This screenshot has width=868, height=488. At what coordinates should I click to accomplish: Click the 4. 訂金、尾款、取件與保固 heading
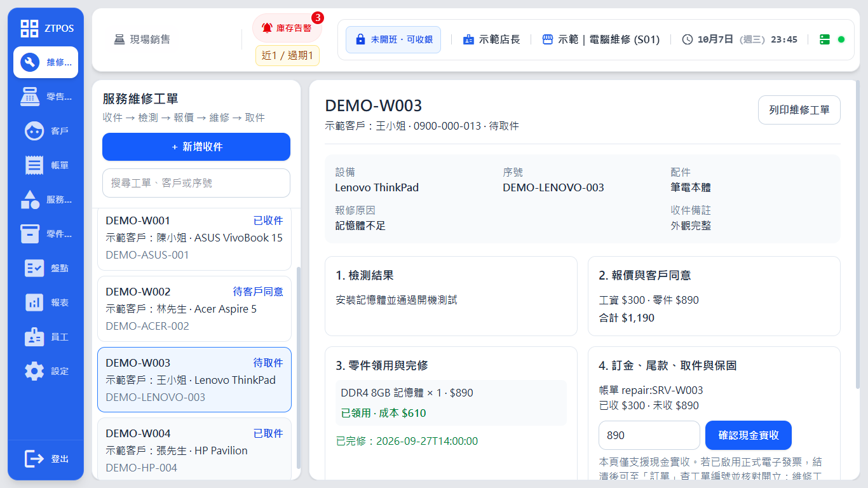[x=668, y=365]
